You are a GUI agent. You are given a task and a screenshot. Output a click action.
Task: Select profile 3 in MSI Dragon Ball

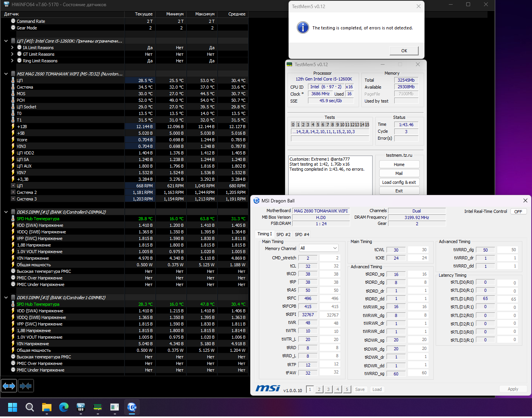(328, 389)
